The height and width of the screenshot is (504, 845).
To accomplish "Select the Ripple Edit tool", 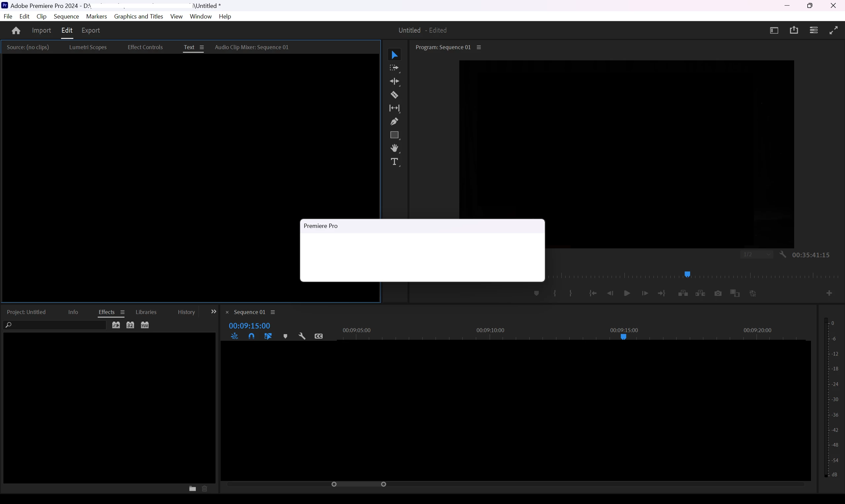I will 394,81.
